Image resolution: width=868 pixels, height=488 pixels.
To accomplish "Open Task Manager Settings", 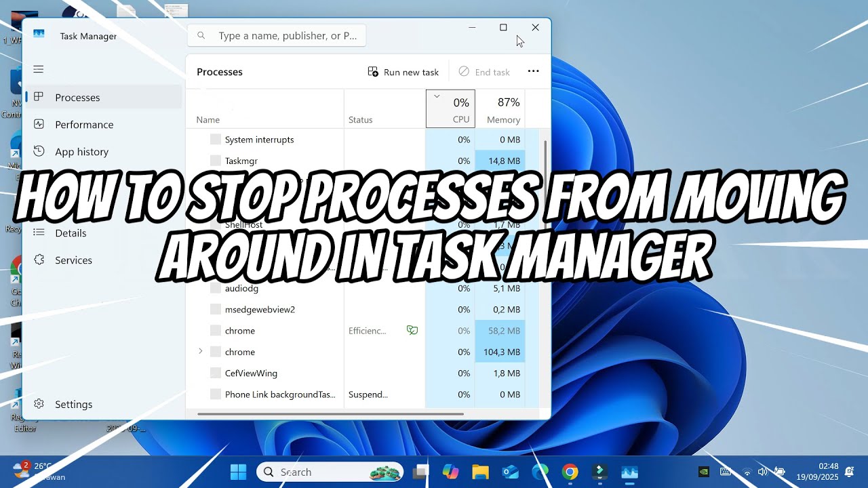I will click(103, 404).
